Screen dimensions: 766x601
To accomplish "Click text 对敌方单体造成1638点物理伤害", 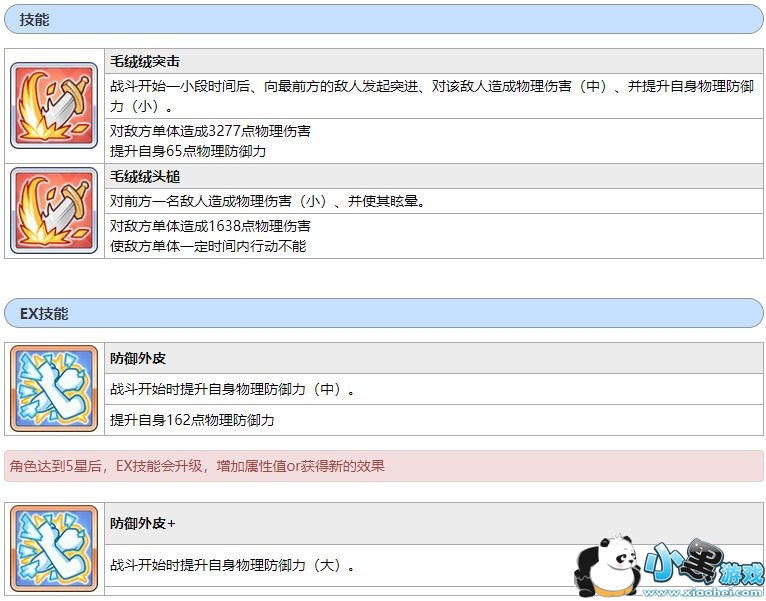I will 210,226.
